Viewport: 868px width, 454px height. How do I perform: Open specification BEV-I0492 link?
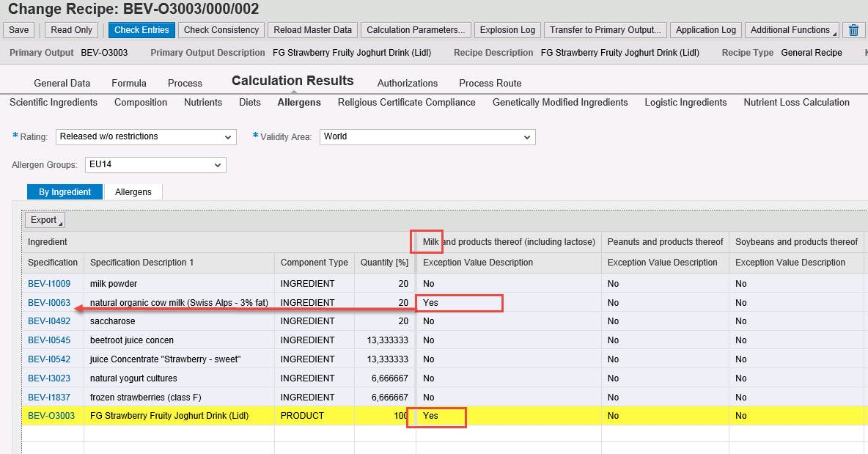pyautogui.click(x=49, y=321)
